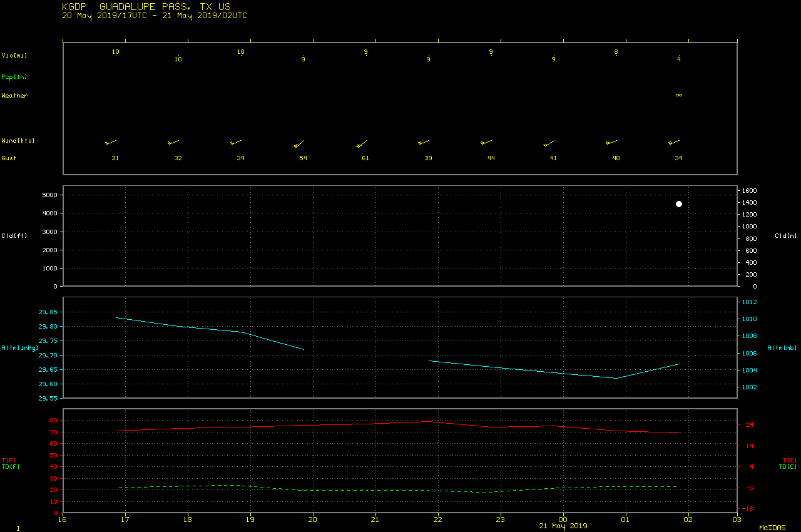Click the gust value 61

tap(365, 158)
